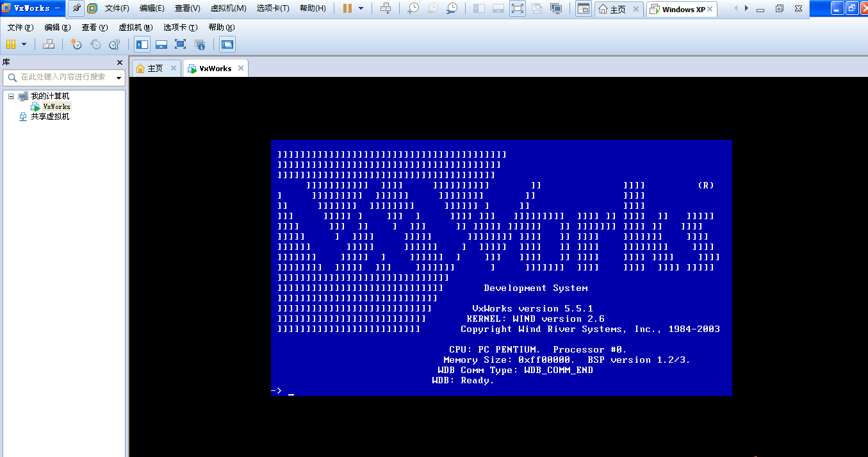Take a snapshot of the virtual machine
This screenshot has height=457, width=868.
(x=76, y=44)
